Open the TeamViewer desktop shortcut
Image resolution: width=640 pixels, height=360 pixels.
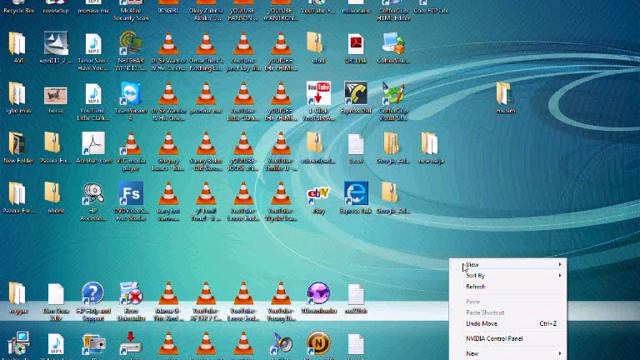click(131, 93)
